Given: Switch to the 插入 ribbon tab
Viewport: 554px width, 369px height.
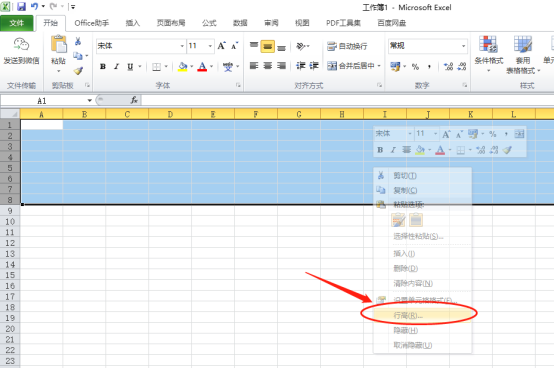Looking at the screenshot, I should point(133,23).
